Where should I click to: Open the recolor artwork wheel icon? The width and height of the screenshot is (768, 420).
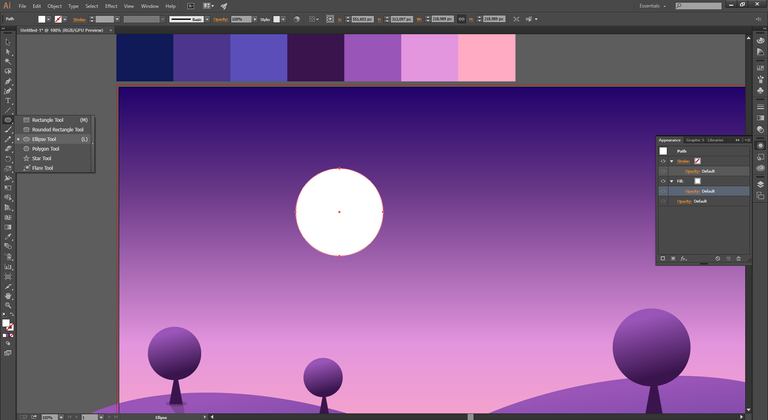click(x=296, y=19)
